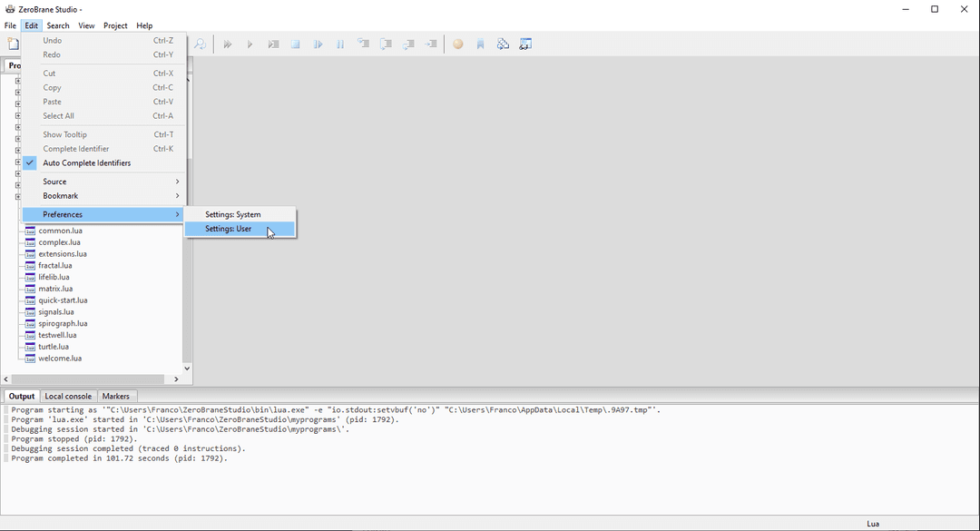Step into the next function
The height and width of the screenshot is (531, 980).
tap(363, 44)
